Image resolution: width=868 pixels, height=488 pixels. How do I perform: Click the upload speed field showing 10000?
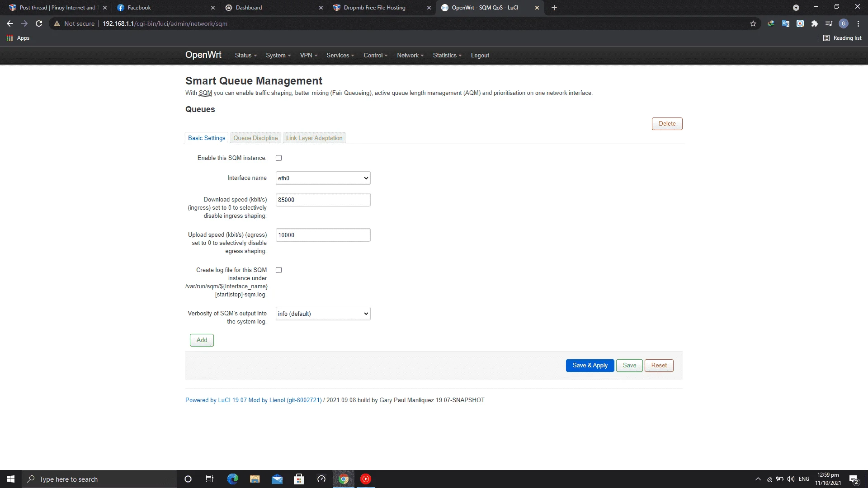coord(323,235)
